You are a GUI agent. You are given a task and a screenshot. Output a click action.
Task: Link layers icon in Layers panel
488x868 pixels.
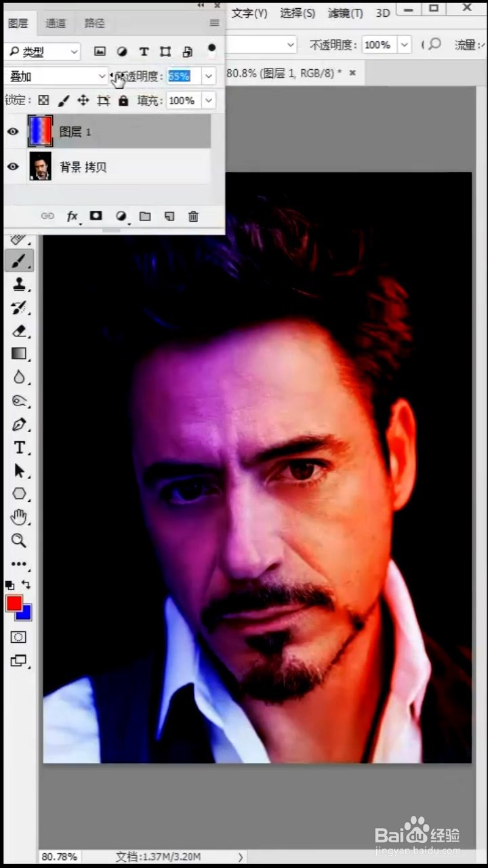47,216
